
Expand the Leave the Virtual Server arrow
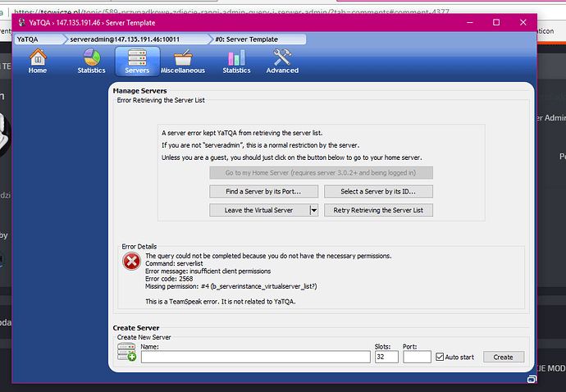pyautogui.click(x=313, y=210)
